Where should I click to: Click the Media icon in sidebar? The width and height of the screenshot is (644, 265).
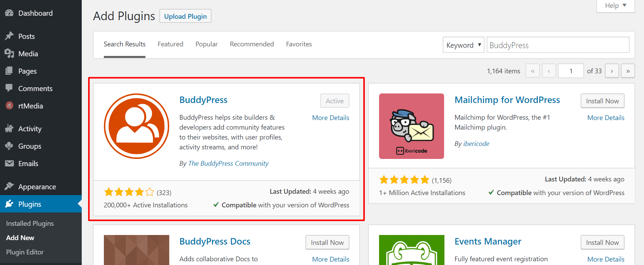tap(9, 54)
